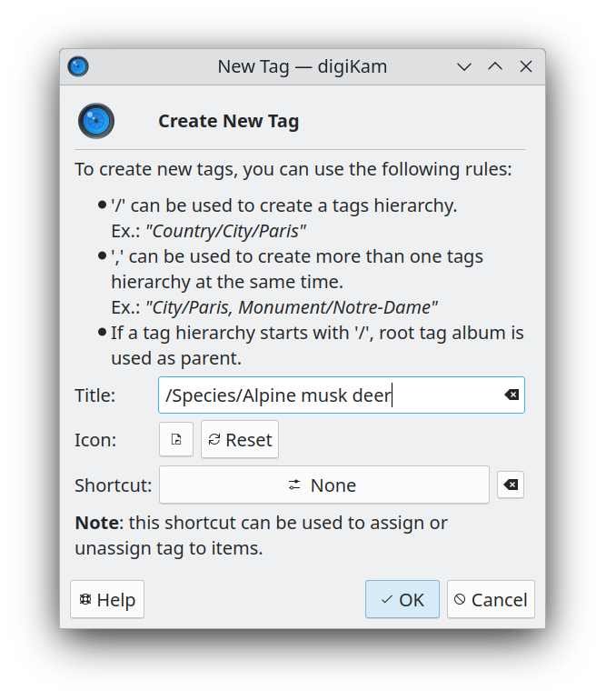Click the Note text about shortcuts
This screenshot has width=606, height=700.
[261, 535]
